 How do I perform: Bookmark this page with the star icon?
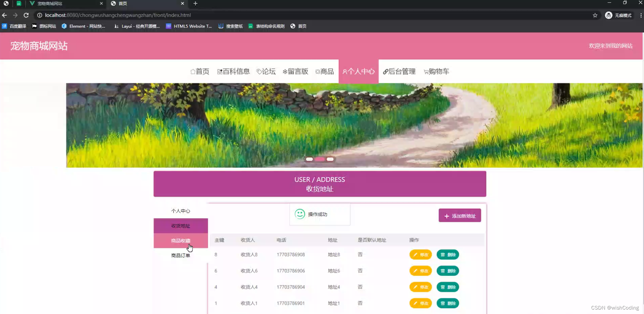coord(595,15)
